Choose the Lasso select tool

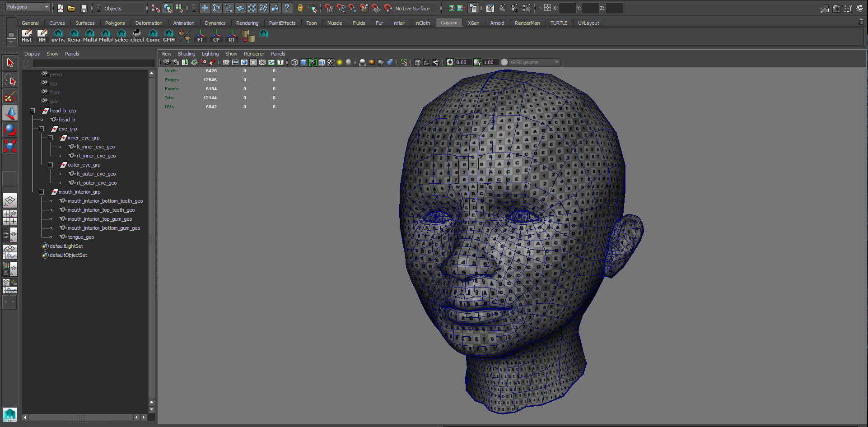10,80
